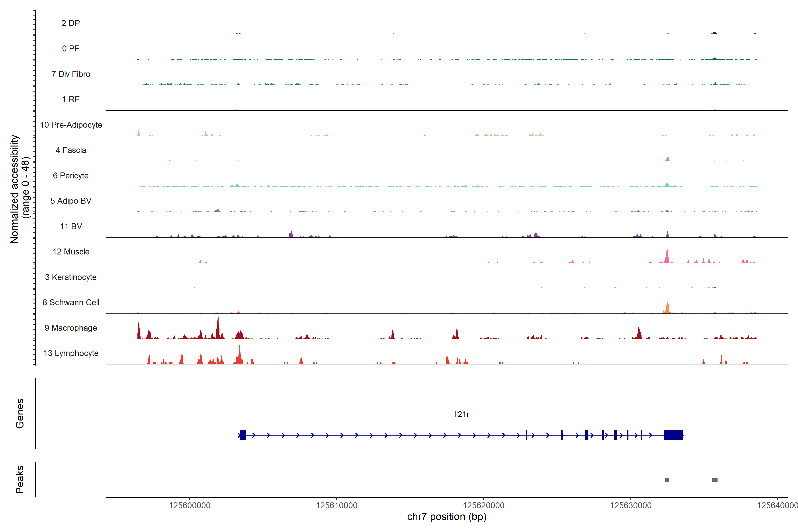Click the 3 Keratinocyte track label
This screenshot has height=532, width=798.
[70, 277]
